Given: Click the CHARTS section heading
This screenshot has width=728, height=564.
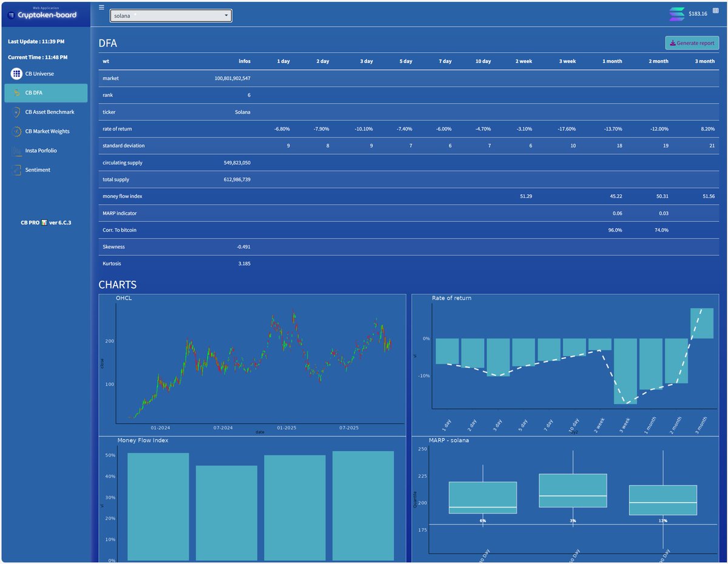Looking at the screenshot, I should click(x=118, y=285).
